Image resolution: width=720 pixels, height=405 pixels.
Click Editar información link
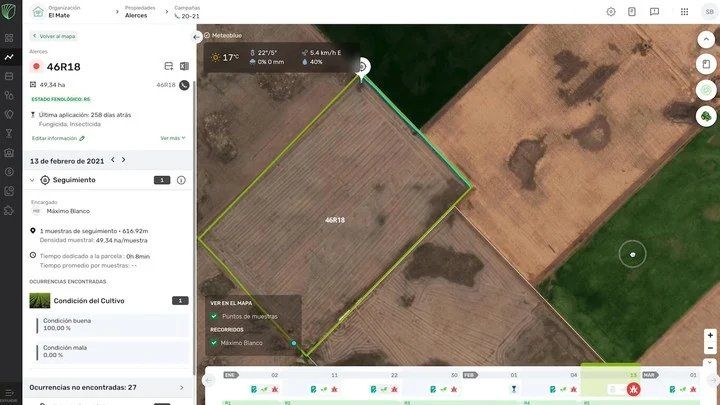click(58, 138)
